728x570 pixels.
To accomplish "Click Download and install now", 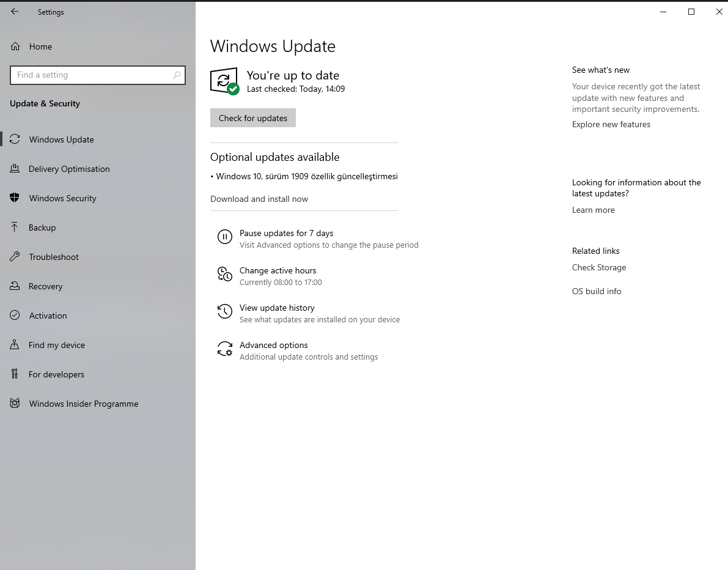I will click(259, 199).
